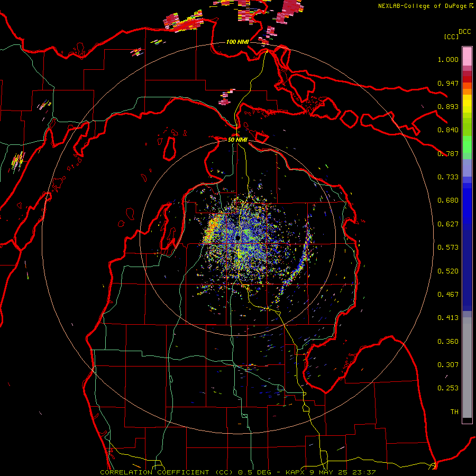Image resolution: width=476 pixels, height=476 pixels.
Task: Select the 0.840 scale value
Action: [448, 130]
